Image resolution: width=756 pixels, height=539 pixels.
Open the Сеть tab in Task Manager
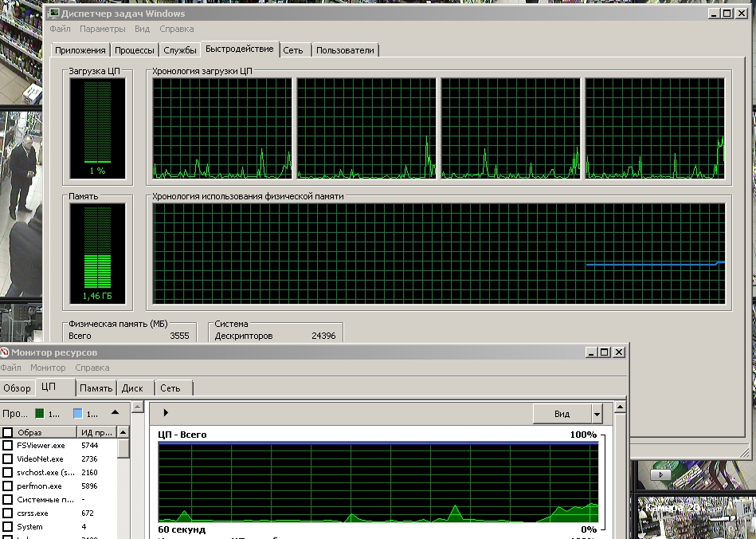pyautogui.click(x=293, y=50)
